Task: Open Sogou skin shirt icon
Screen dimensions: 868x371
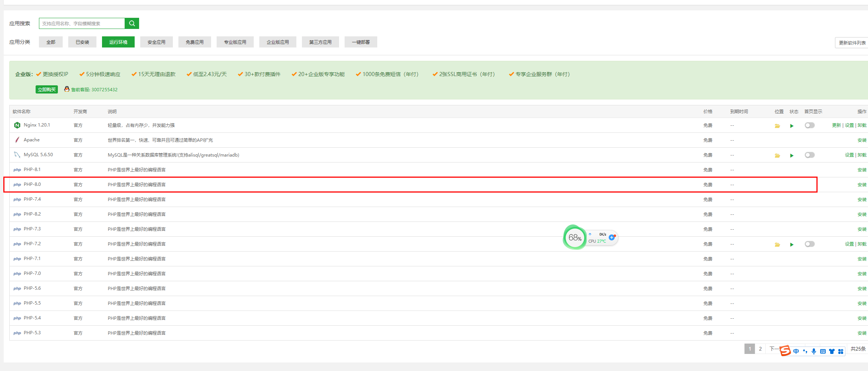Action: (x=832, y=351)
